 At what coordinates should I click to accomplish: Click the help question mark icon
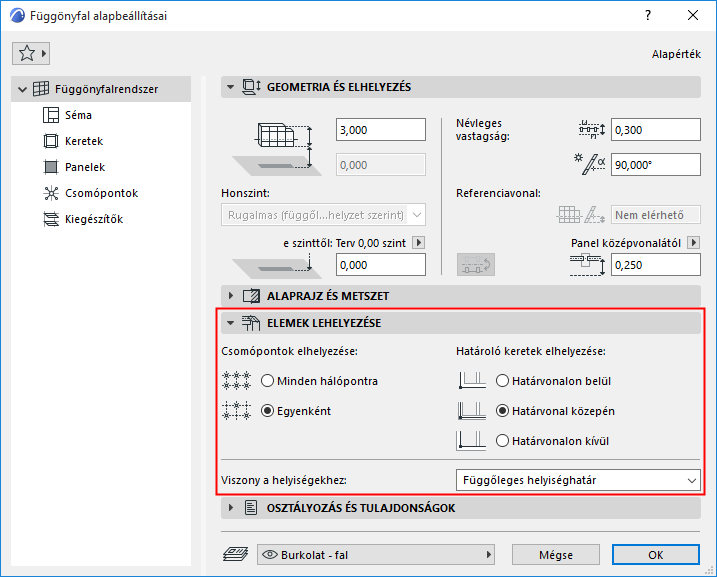click(x=648, y=15)
